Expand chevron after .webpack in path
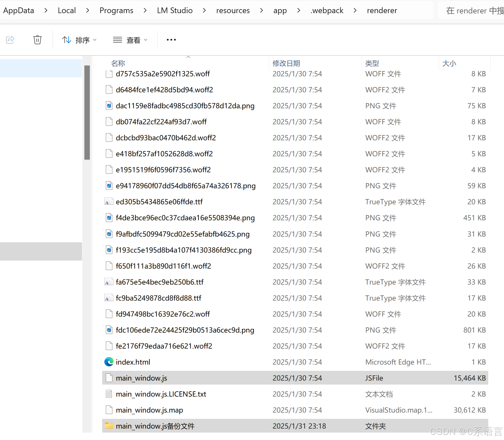The image size is (504, 440). (x=355, y=11)
